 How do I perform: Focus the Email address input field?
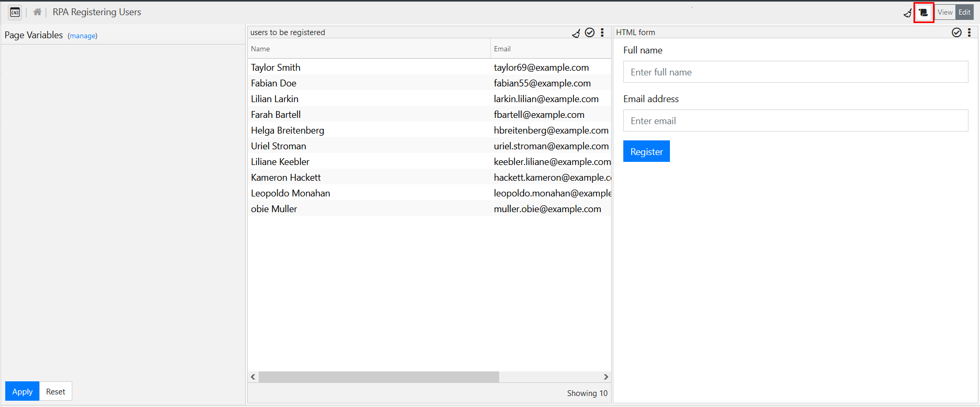tap(796, 120)
